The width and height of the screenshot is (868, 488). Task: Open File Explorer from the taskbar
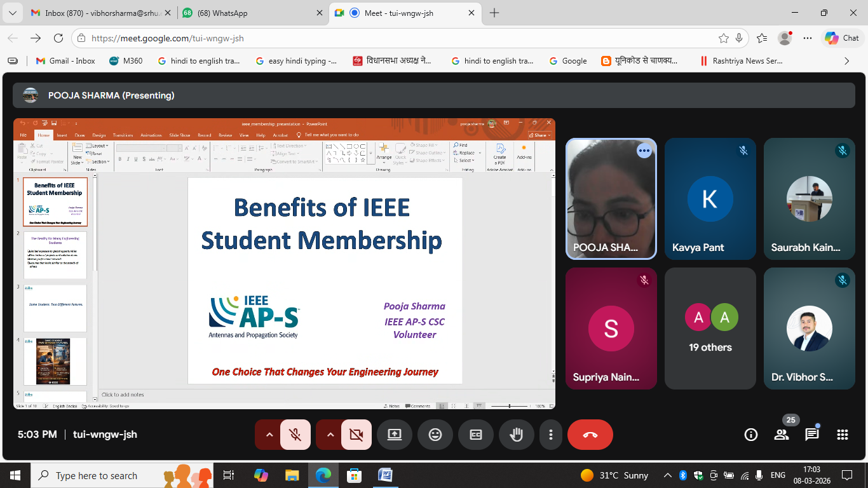click(292, 475)
